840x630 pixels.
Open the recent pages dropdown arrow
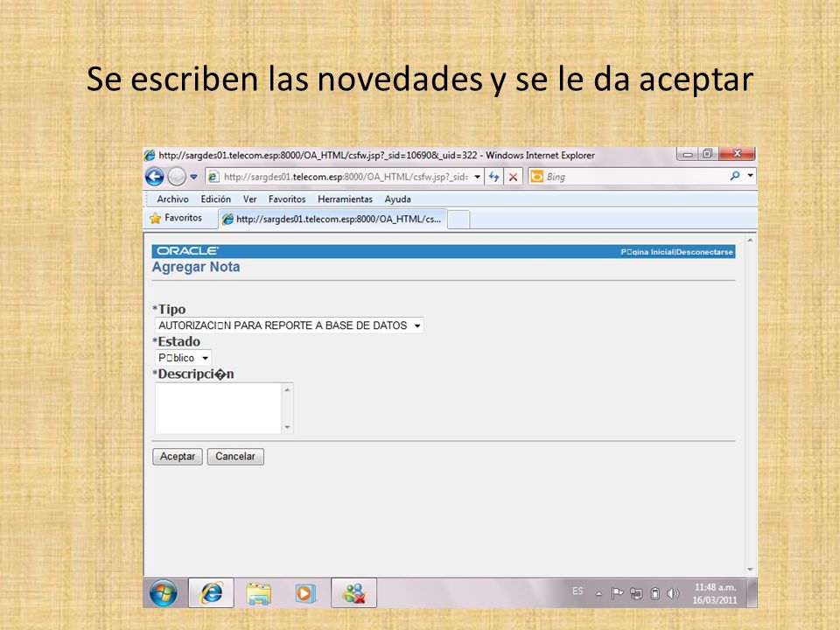click(x=194, y=177)
